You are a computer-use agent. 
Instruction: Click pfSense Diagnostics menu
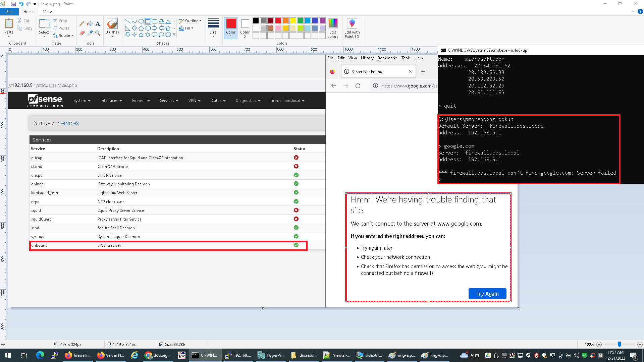click(248, 101)
